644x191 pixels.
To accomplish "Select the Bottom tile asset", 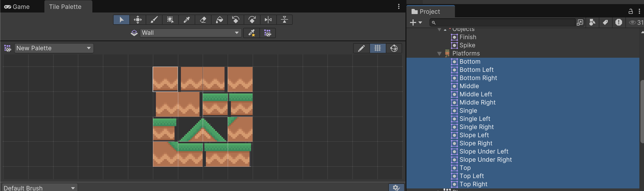I will tap(470, 62).
